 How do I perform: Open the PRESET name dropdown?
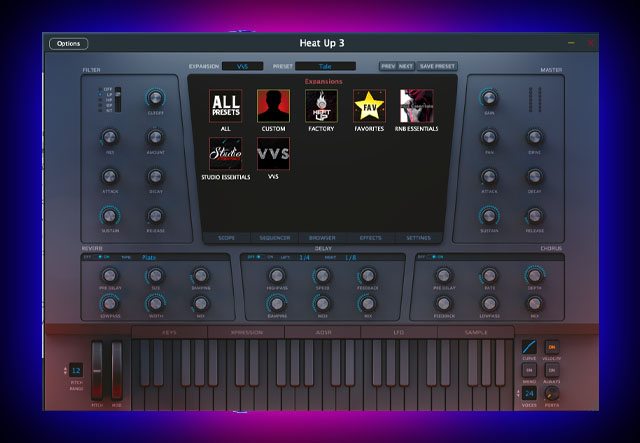click(325, 66)
